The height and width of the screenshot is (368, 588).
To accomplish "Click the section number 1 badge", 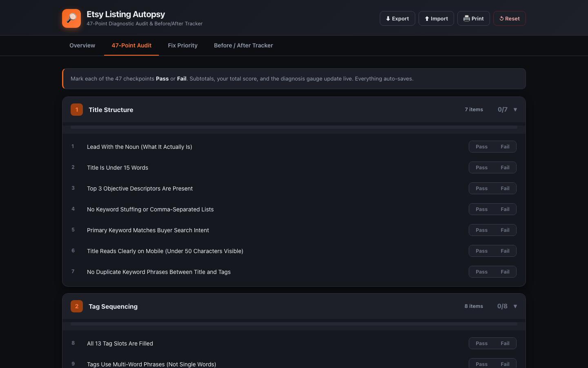I will click(x=77, y=110).
